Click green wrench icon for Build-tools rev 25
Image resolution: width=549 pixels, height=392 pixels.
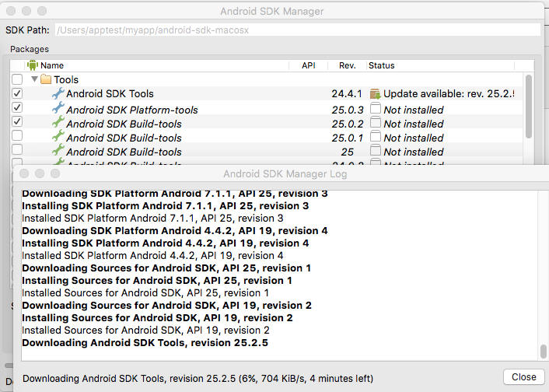58,149
